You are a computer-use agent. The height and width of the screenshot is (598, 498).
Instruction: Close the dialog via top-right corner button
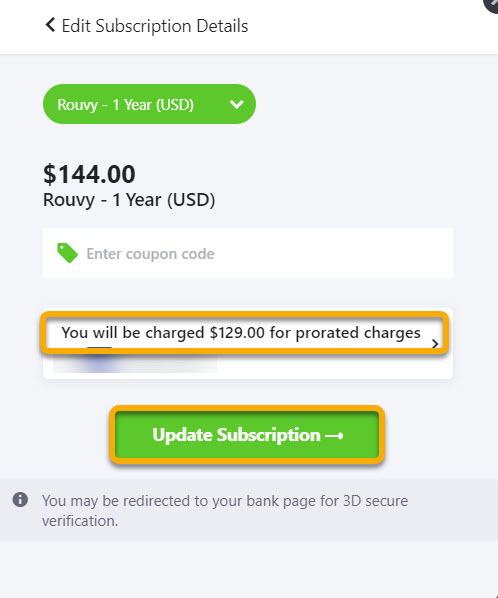[492, 4]
